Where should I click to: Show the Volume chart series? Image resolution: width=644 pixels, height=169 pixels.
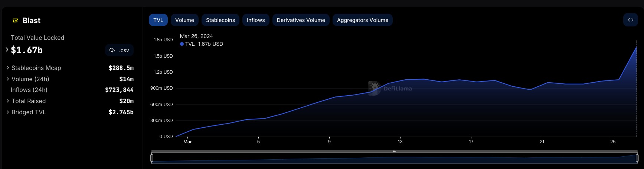tap(184, 20)
